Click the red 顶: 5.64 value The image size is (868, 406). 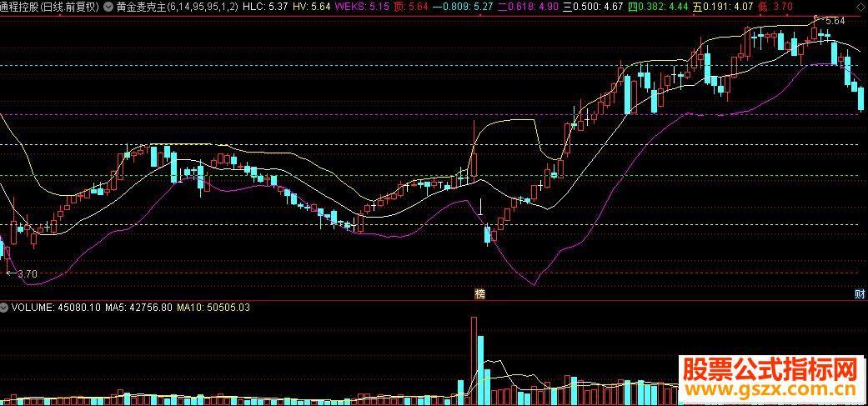point(411,8)
